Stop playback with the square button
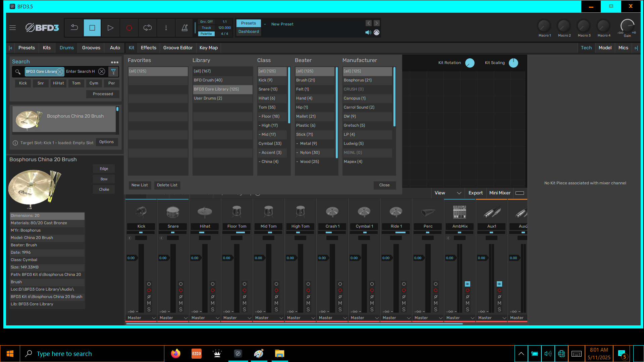 tap(92, 28)
